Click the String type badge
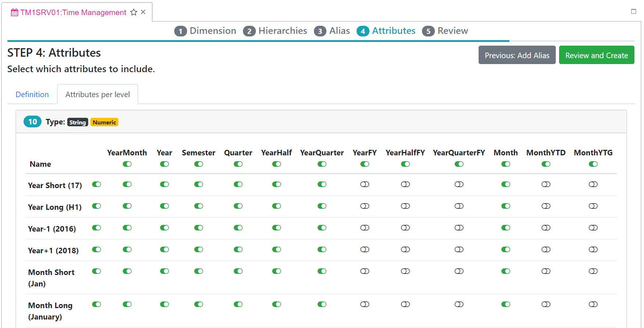 click(x=78, y=122)
